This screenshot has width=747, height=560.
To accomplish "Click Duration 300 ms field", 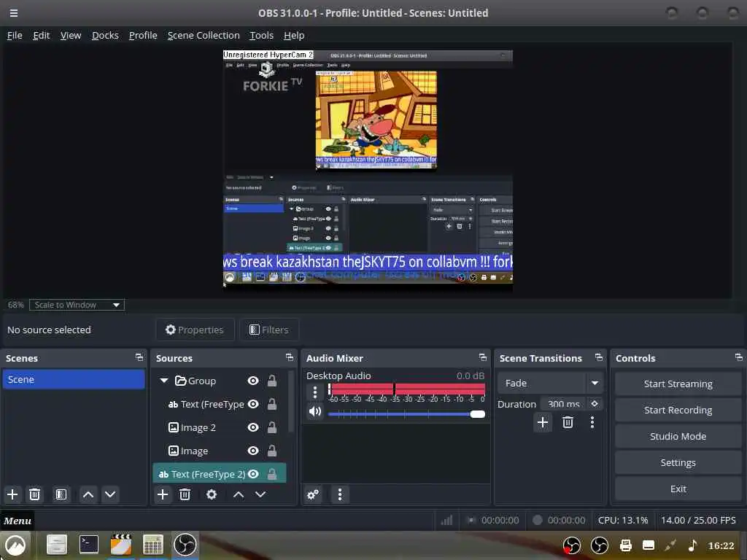I will pos(564,404).
